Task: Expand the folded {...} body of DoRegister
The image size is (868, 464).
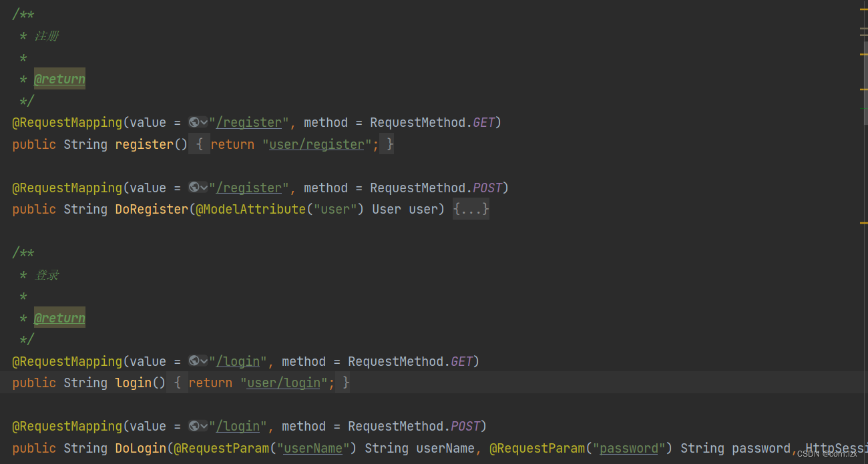Action: coord(471,209)
